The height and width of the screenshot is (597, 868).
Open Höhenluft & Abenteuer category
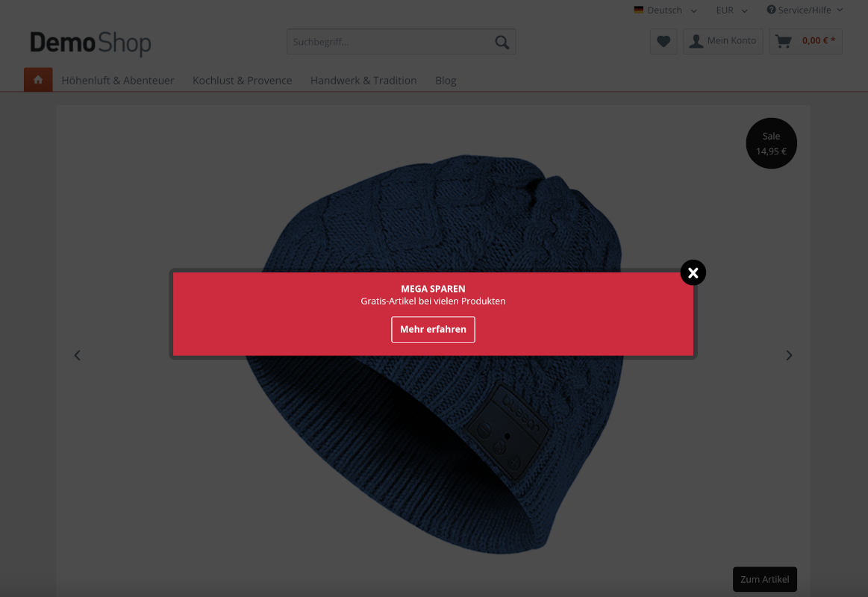118,81
